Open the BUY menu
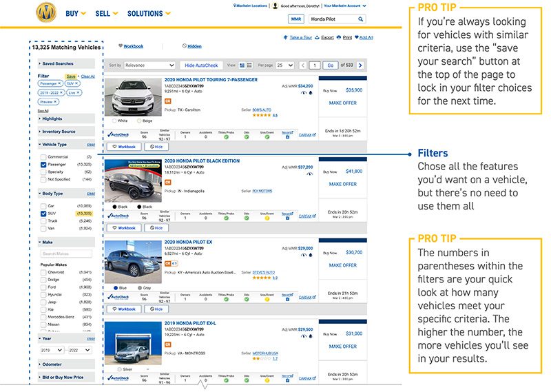This screenshot has width=551, height=392. [76, 13]
